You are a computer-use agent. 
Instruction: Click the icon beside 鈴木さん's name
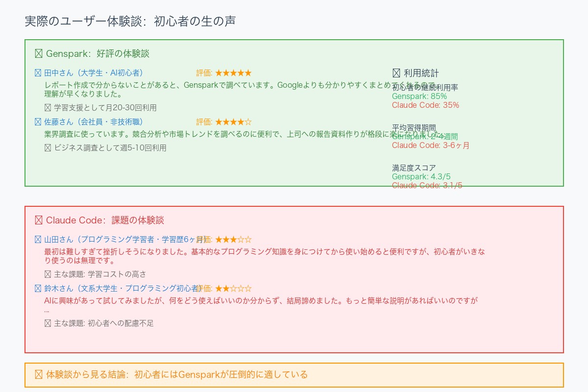point(38,289)
